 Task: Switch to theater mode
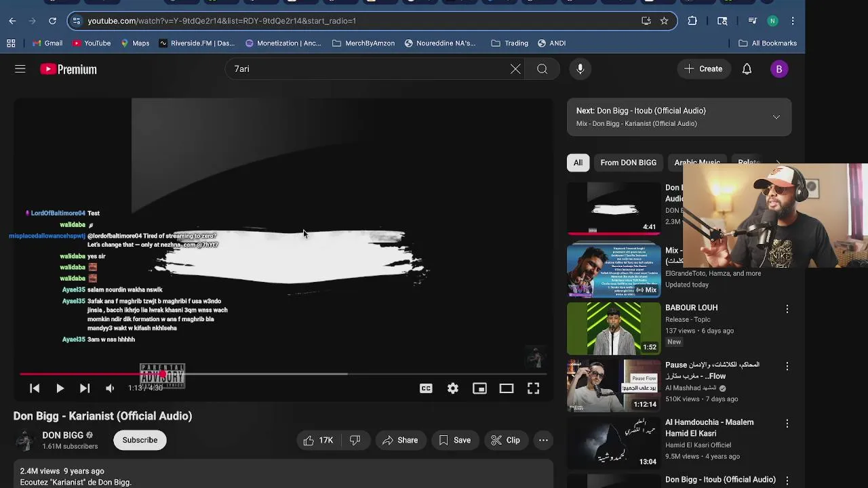coord(507,388)
